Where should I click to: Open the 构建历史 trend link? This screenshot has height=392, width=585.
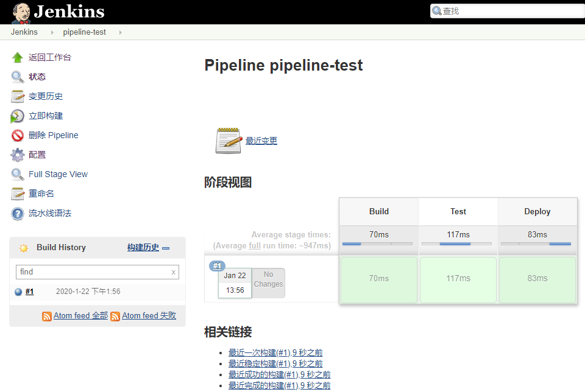click(x=143, y=247)
